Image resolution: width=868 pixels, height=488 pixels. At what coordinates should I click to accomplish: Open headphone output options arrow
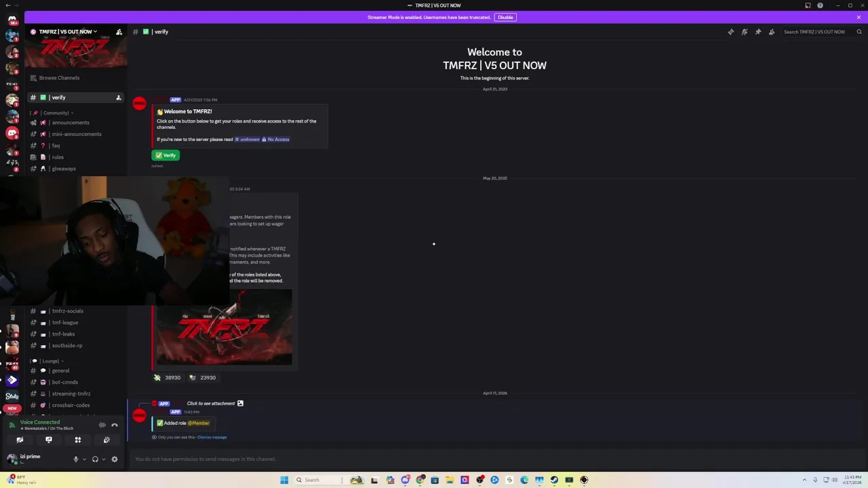tap(103, 459)
